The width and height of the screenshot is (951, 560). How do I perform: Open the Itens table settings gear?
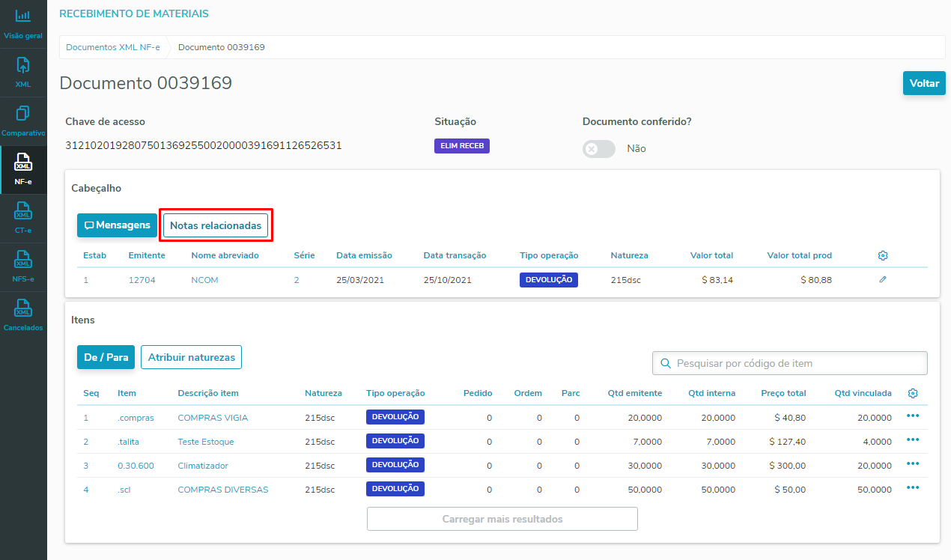913,393
